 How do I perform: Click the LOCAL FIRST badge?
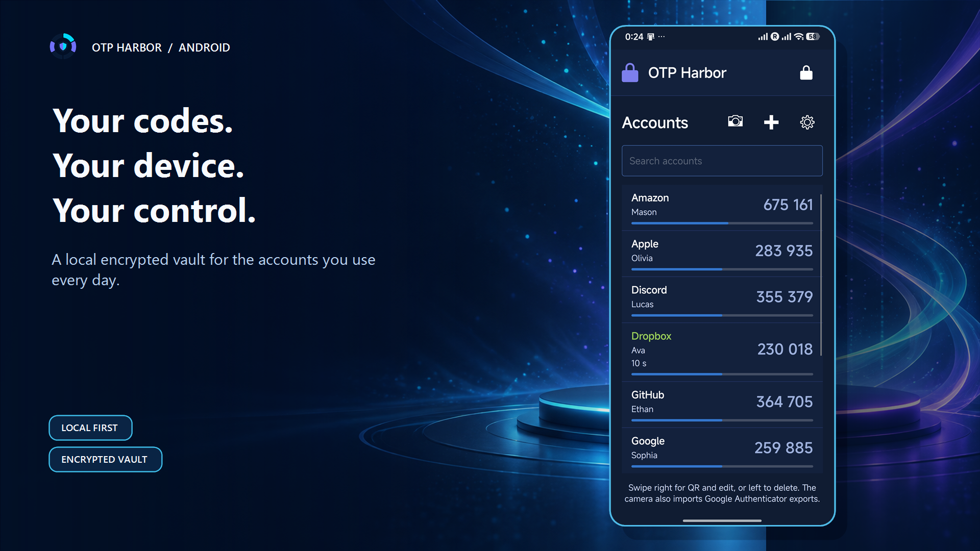tap(90, 428)
